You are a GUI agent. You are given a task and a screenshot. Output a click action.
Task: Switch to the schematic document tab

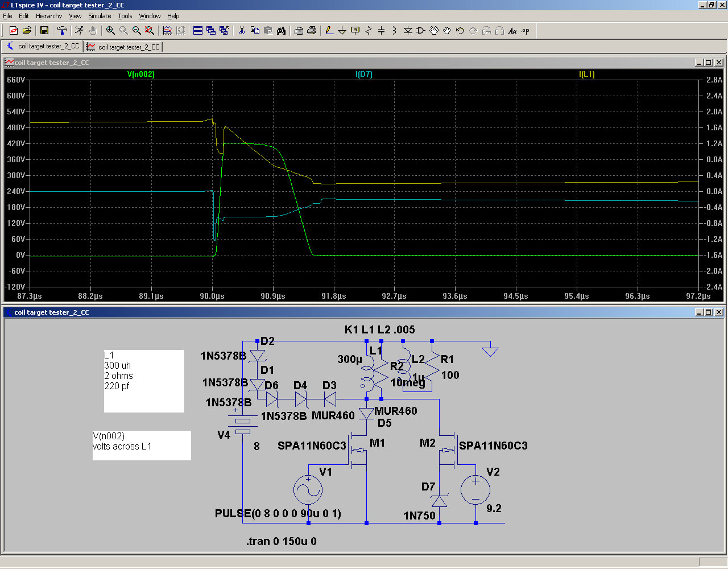[43, 46]
